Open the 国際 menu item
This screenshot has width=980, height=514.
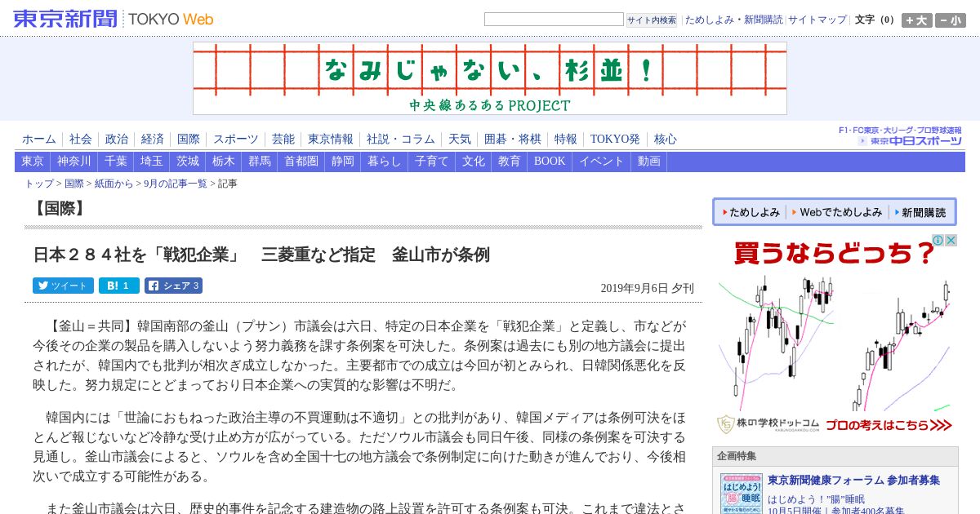tap(189, 139)
